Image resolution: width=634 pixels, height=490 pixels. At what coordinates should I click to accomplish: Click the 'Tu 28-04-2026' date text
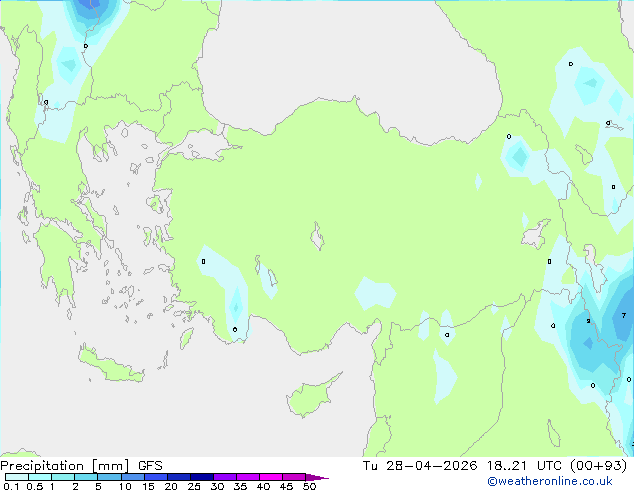420,466
